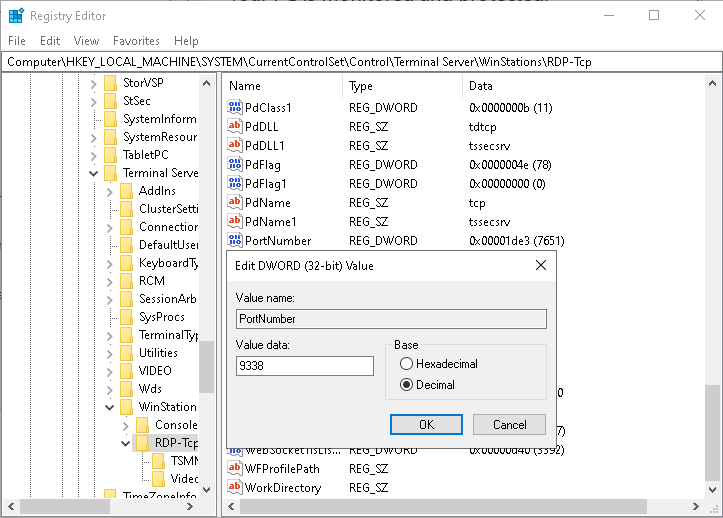Click the tree pane vertical scrollbar thumb

pyautogui.click(x=207, y=367)
